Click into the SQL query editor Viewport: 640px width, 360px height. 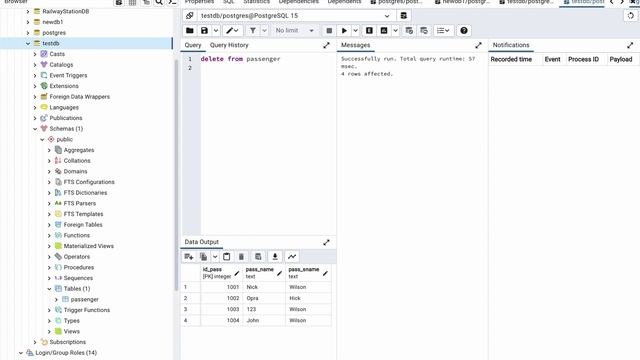(x=268, y=143)
